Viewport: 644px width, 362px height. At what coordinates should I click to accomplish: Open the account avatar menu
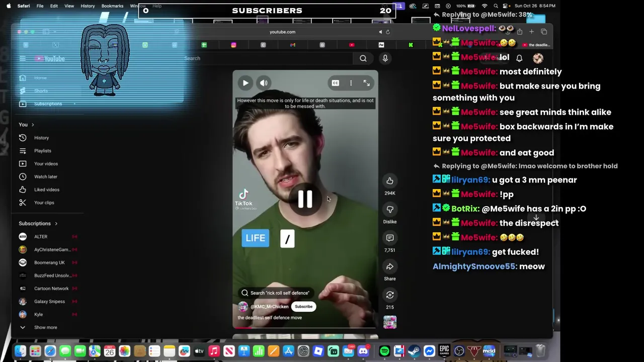tap(538, 58)
